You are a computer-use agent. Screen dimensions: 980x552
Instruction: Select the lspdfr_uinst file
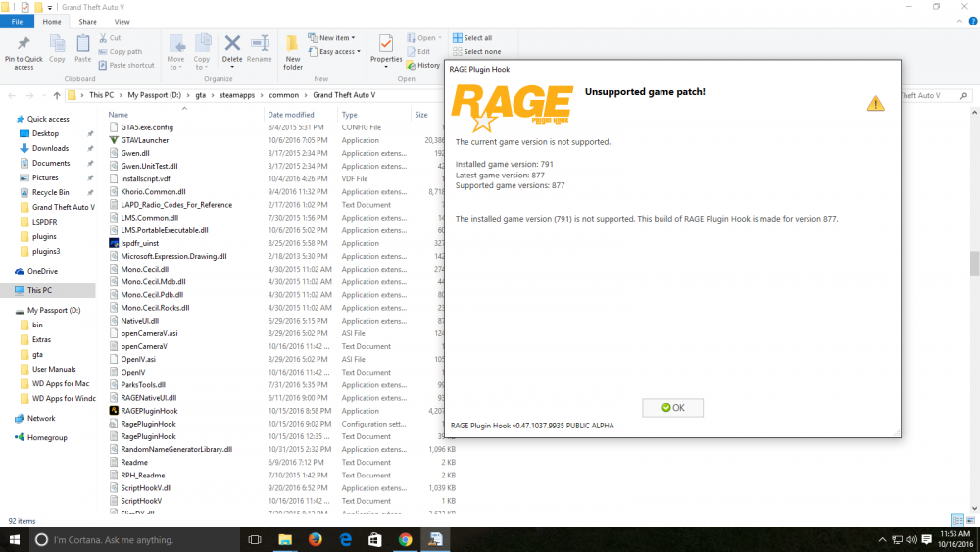139,243
